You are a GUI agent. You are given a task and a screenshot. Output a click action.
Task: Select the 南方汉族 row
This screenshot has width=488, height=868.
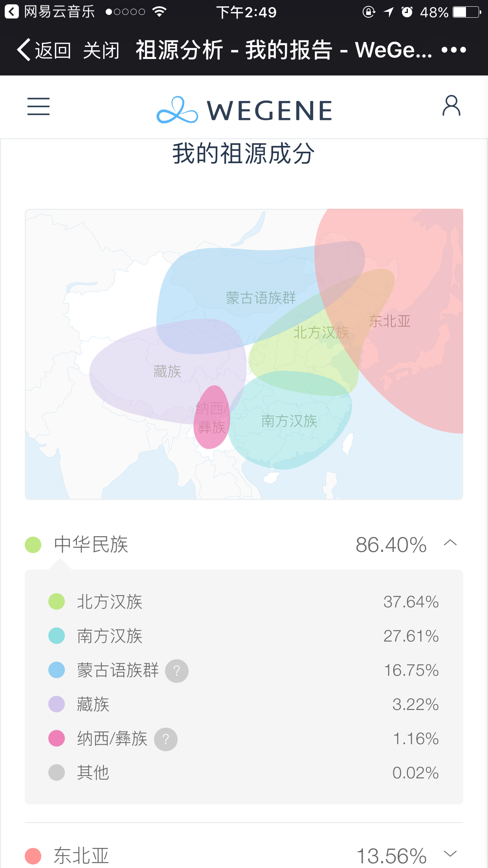point(244,636)
